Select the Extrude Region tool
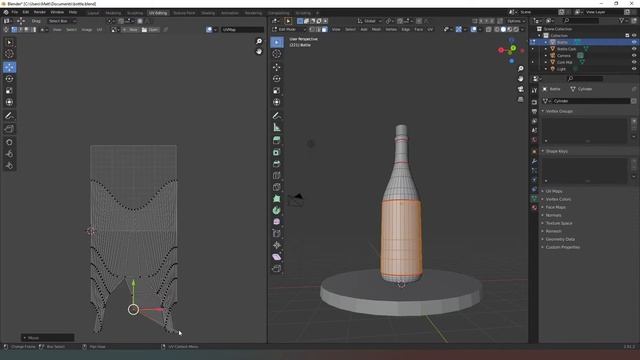This screenshot has width=640, height=360. tap(277, 140)
